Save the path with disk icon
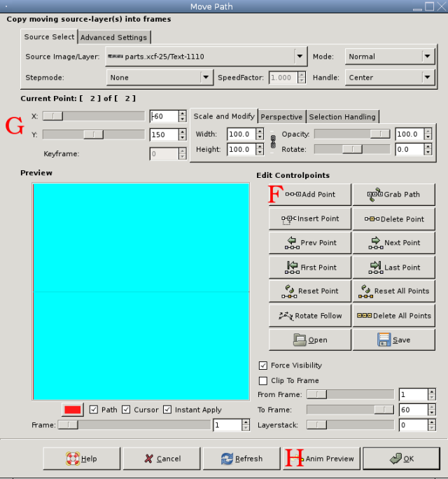 [x=393, y=340]
